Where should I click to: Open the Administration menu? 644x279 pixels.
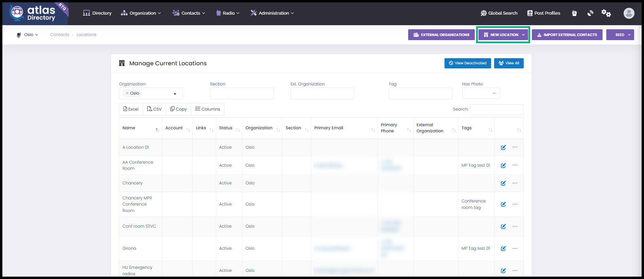tap(272, 13)
